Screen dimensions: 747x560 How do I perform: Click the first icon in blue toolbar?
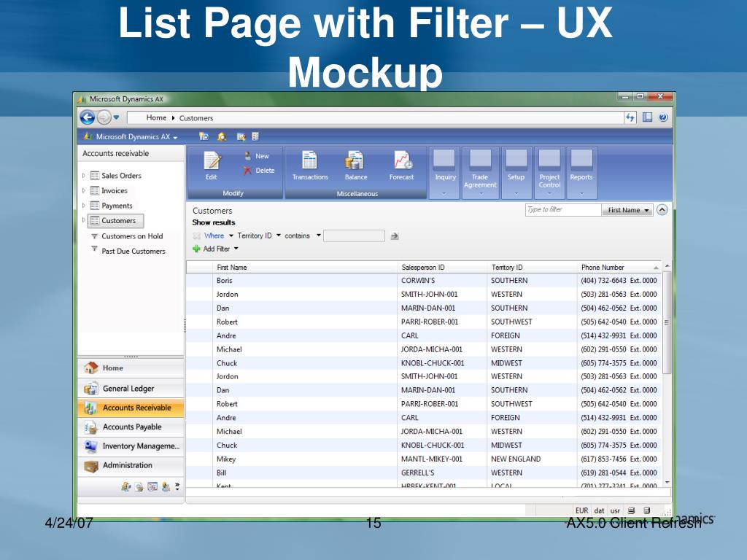204,136
